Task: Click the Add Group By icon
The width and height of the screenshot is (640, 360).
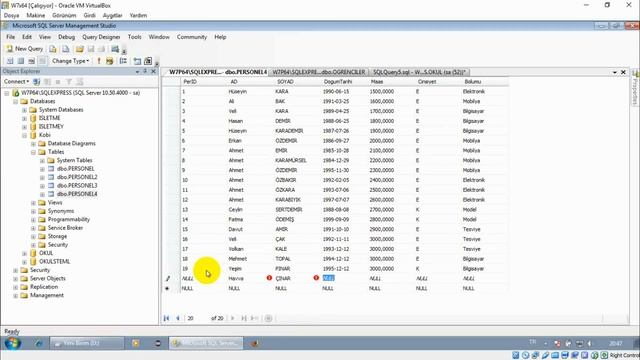Action: [123, 61]
